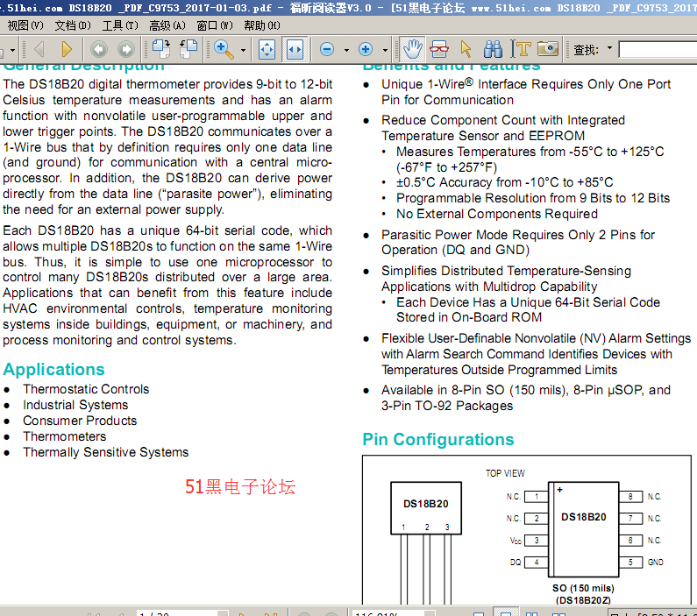Click the TO-92 DS18B20 package drawing
This screenshot has height=616, width=697.
pyautogui.click(x=426, y=507)
